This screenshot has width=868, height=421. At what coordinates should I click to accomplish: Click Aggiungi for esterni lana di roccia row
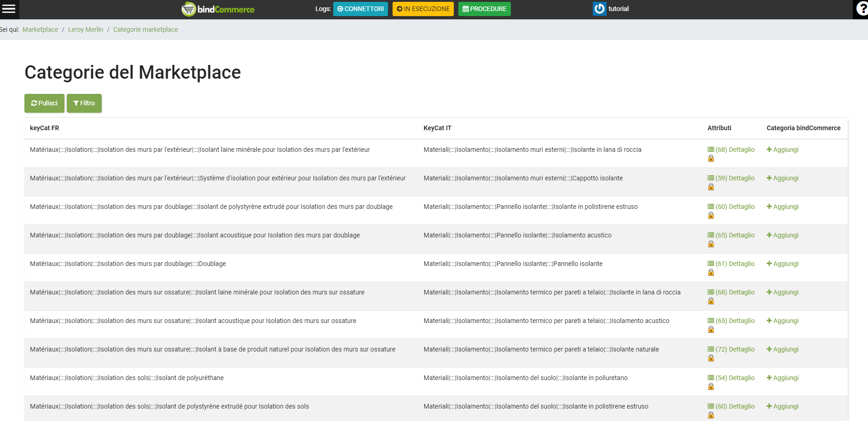click(x=782, y=150)
